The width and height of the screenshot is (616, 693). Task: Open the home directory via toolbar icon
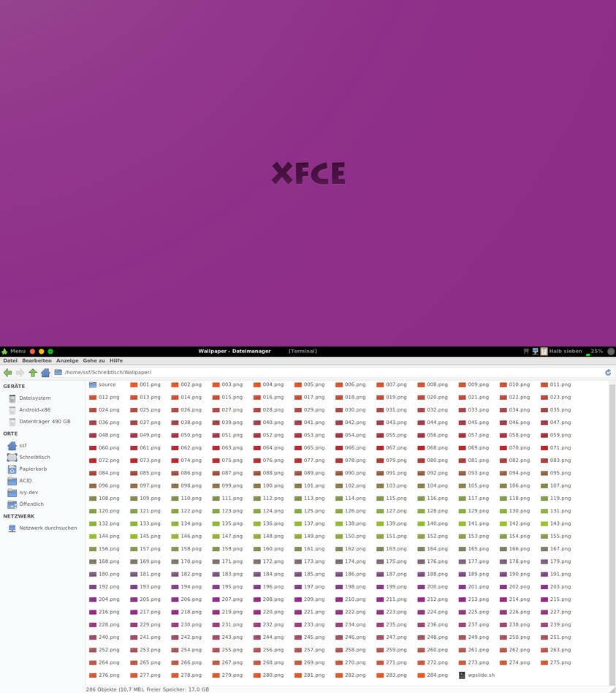(45, 373)
